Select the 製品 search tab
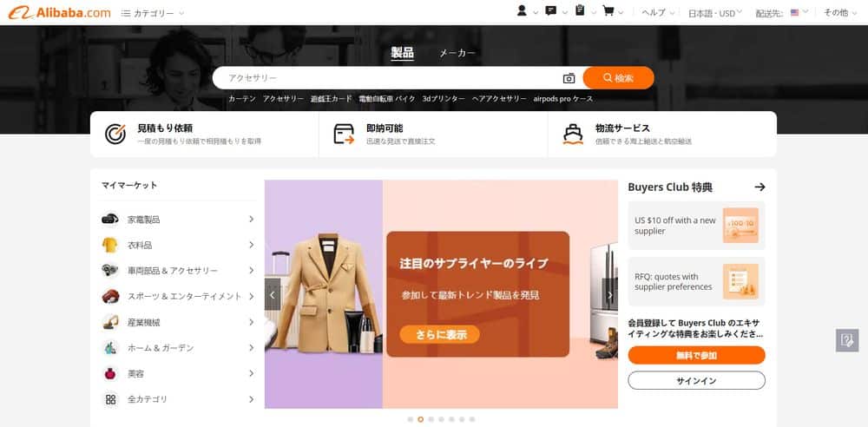 [x=402, y=53]
